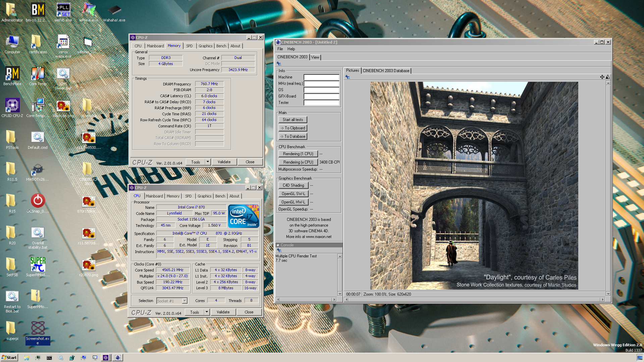Click the Tester input field

(321, 103)
